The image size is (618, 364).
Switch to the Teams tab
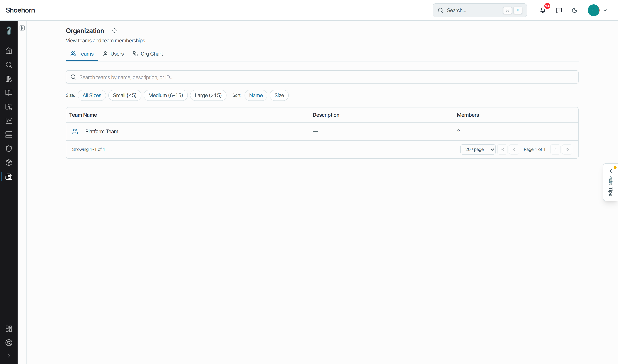82,54
